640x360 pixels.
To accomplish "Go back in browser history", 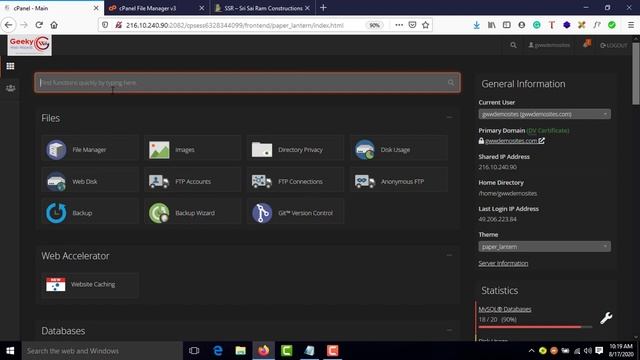I will 9,25.
